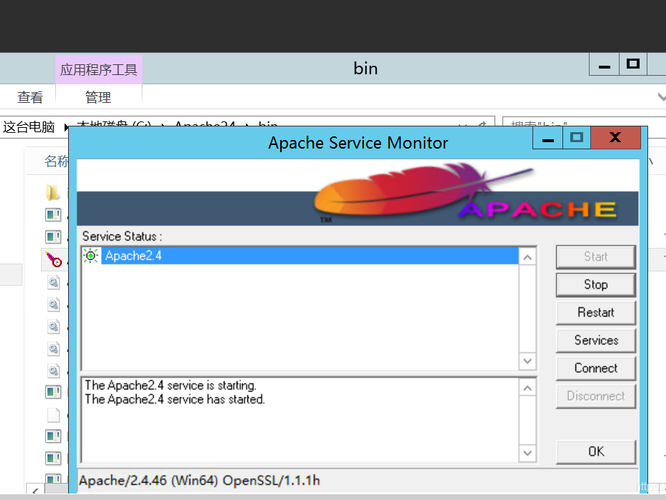This screenshot has height=500, width=666.
Task: Click the log line 'service is starting'
Action: (x=170, y=385)
